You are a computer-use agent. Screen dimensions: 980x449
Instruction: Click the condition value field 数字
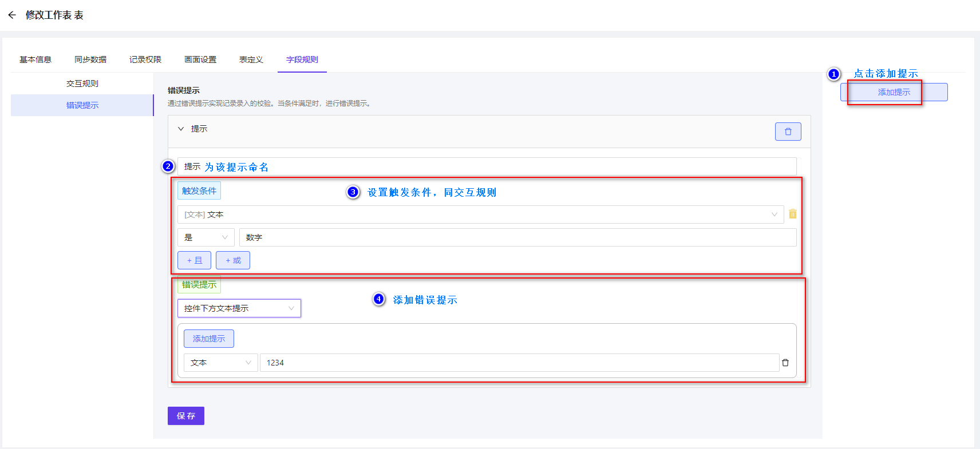click(x=518, y=237)
